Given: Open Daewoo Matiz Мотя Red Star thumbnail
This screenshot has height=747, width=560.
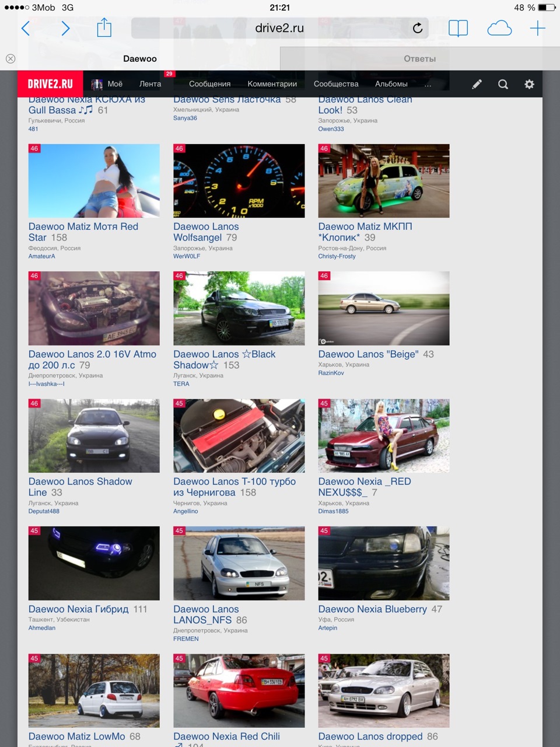Looking at the screenshot, I should (94, 181).
